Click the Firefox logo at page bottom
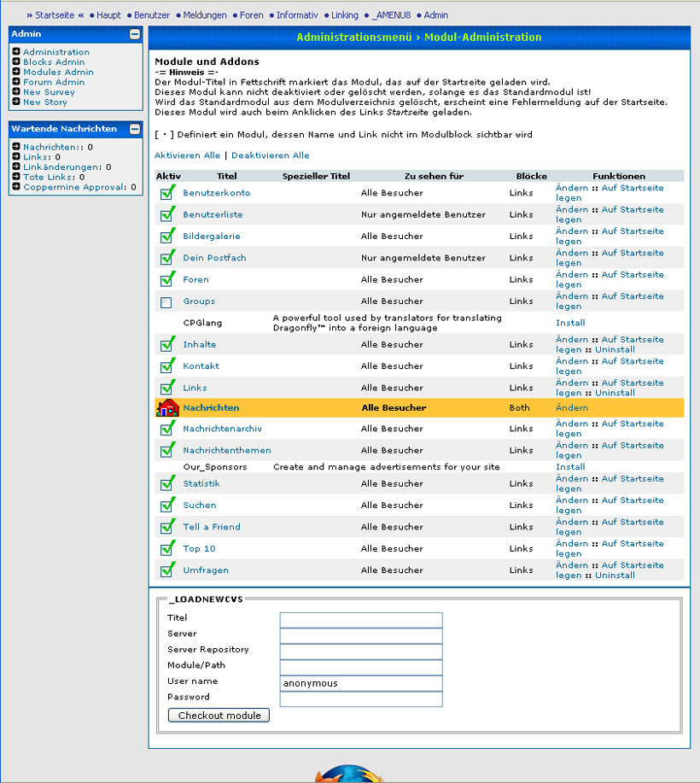This screenshot has width=700, height=783. pyautogui.click(x=349, y=774)
